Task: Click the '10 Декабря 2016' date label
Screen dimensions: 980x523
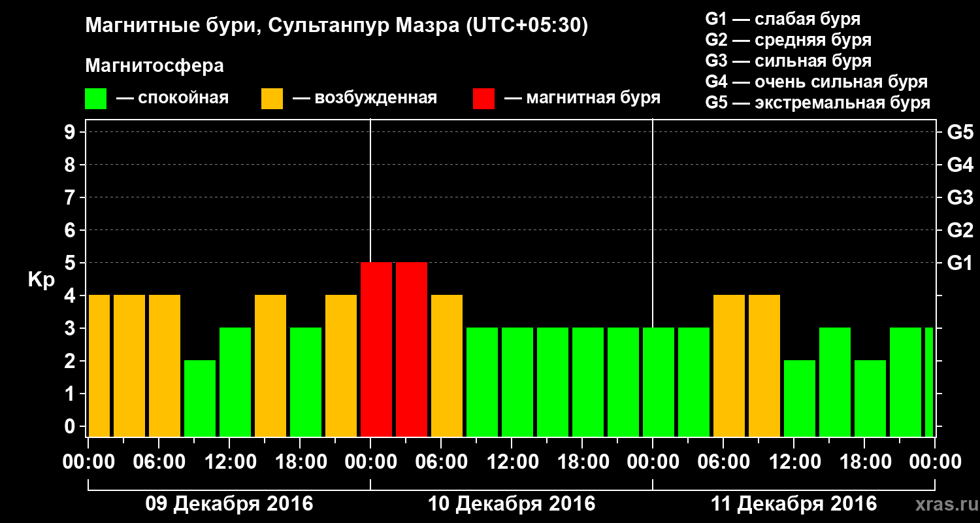Action: pos(512,504)
